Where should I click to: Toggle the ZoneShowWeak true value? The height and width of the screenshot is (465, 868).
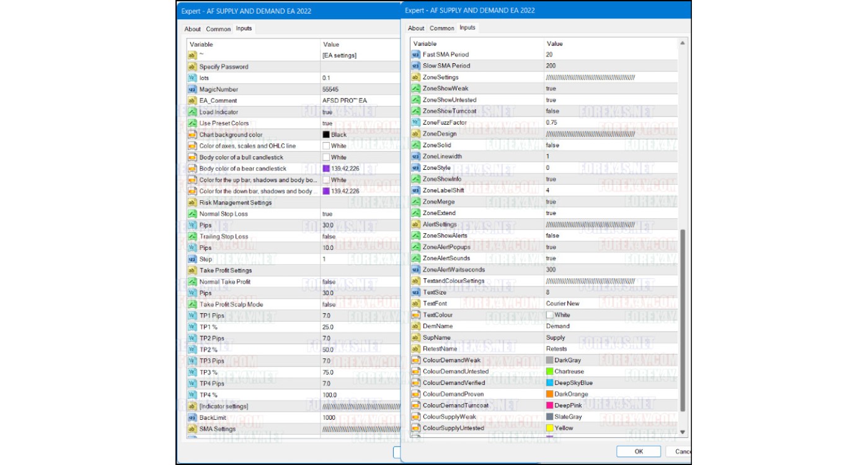point(551,89)
